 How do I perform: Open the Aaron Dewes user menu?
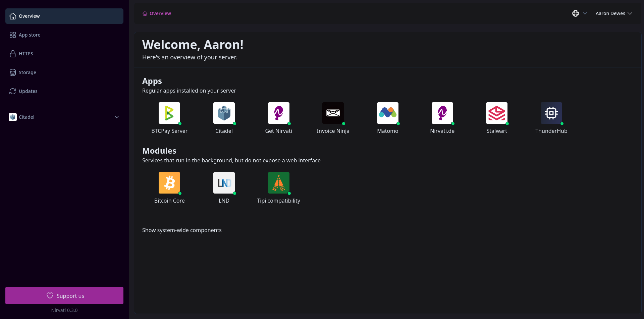(613, 13)
